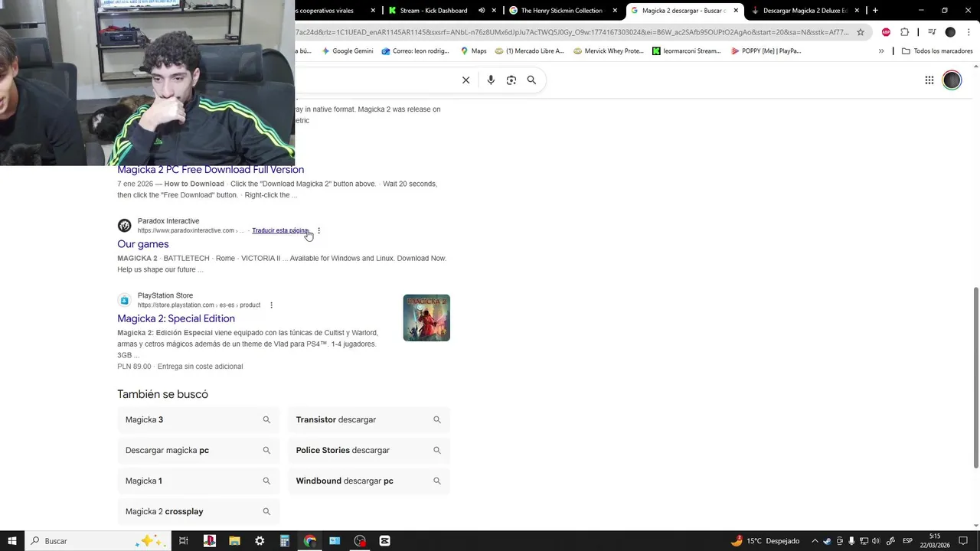Search related term Windbound descargar pc
Viewport: 980px width, 551px height.
369,481
